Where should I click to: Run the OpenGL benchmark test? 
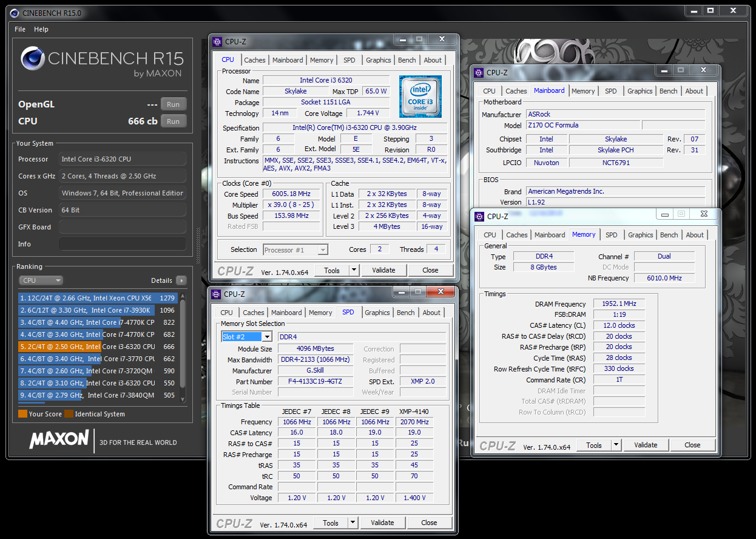pyautogui.click(x=173, y=104)
